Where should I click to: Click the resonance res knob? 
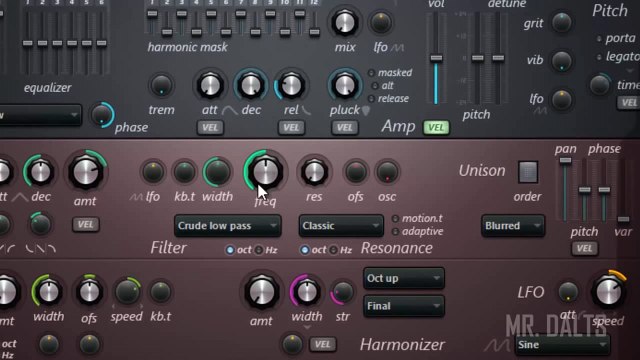tap(314, 172)
